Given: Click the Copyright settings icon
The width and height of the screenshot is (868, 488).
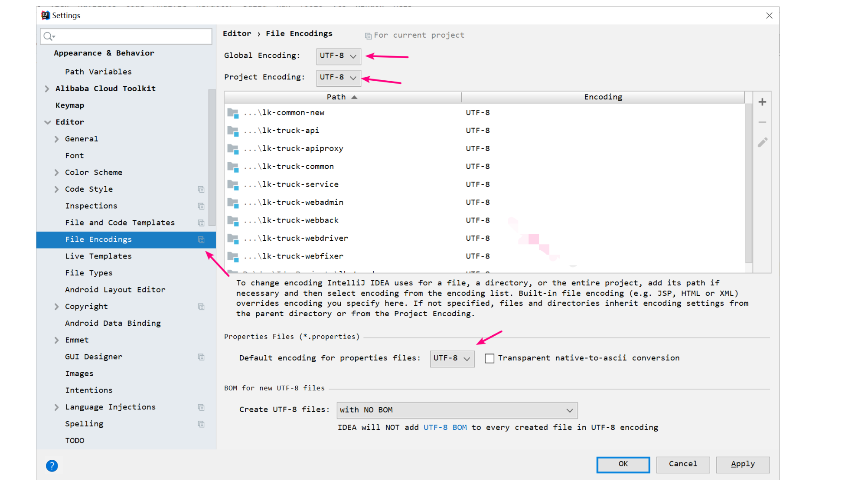Looking at the screenshot, I should coord(201,306).
